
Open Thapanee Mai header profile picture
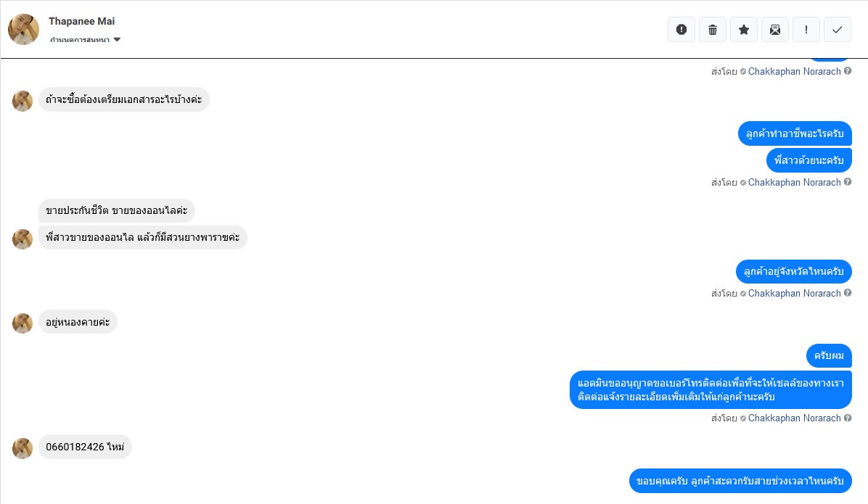tap(23, 29)
